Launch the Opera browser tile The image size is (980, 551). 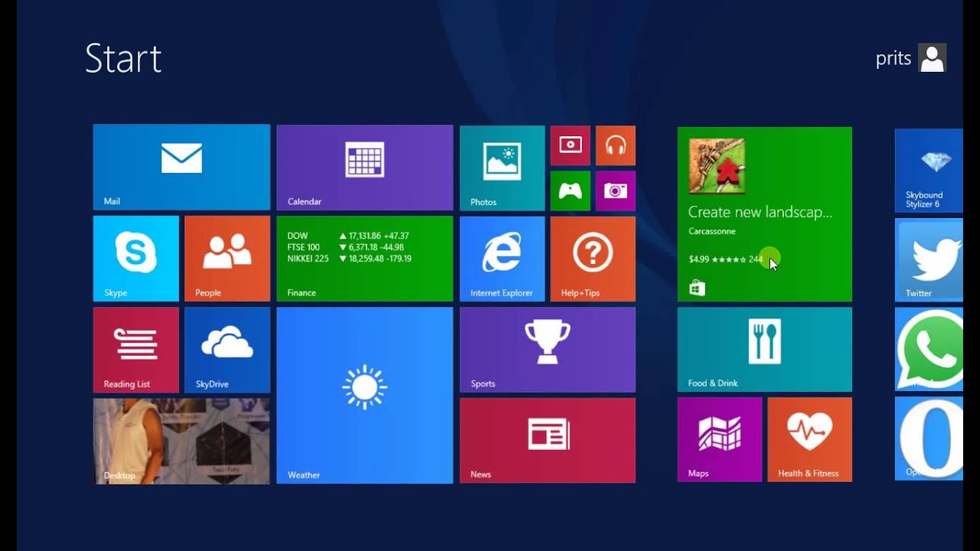[929, 439]
